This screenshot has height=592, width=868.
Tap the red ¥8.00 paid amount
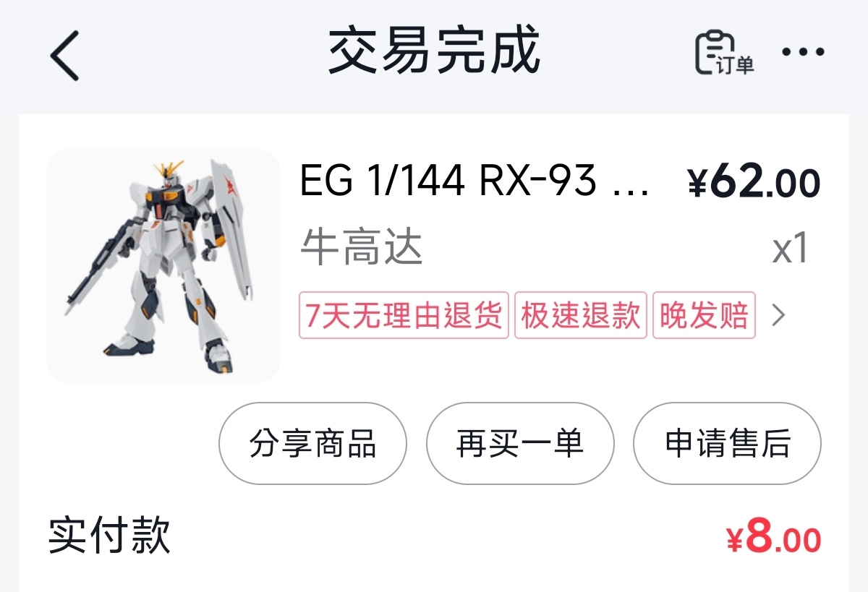coord(773,537)
